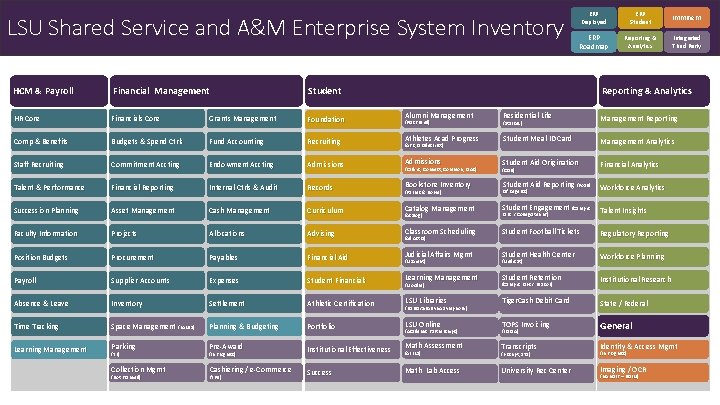720x405 pixels.
Task: Click the Fund Accounting box
Action: [x=254, y=141]
